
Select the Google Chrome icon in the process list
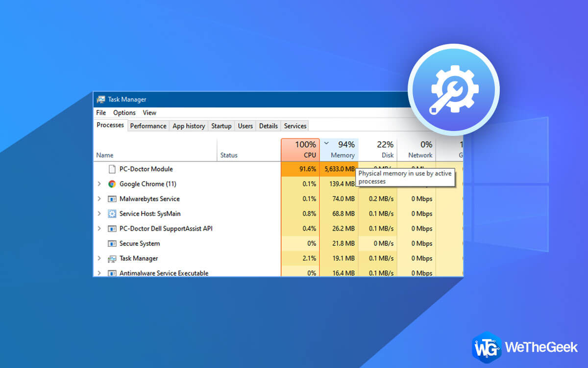tap(112, 184)
